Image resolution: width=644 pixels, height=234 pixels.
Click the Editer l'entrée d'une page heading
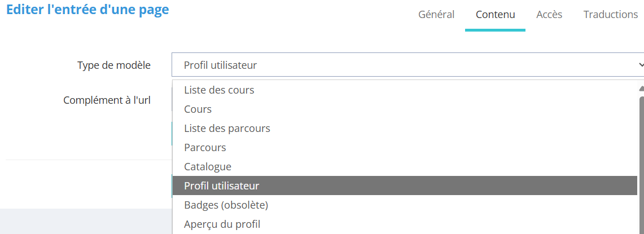point(87,10)
